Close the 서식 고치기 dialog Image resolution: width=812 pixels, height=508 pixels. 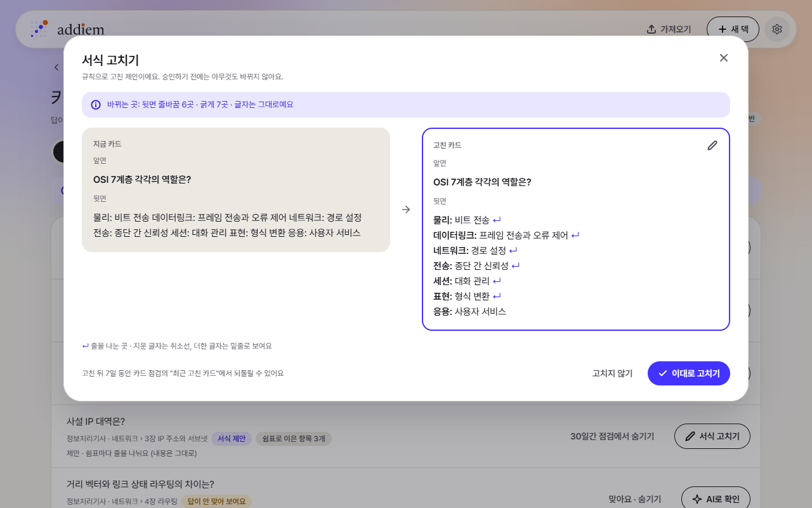(x=724, y=58)
